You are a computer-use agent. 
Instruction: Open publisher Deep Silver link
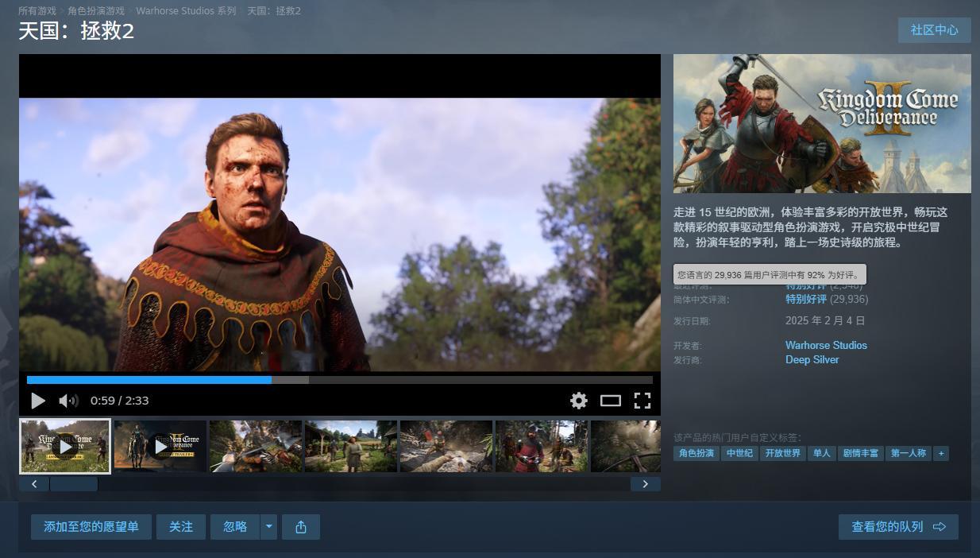812,359
